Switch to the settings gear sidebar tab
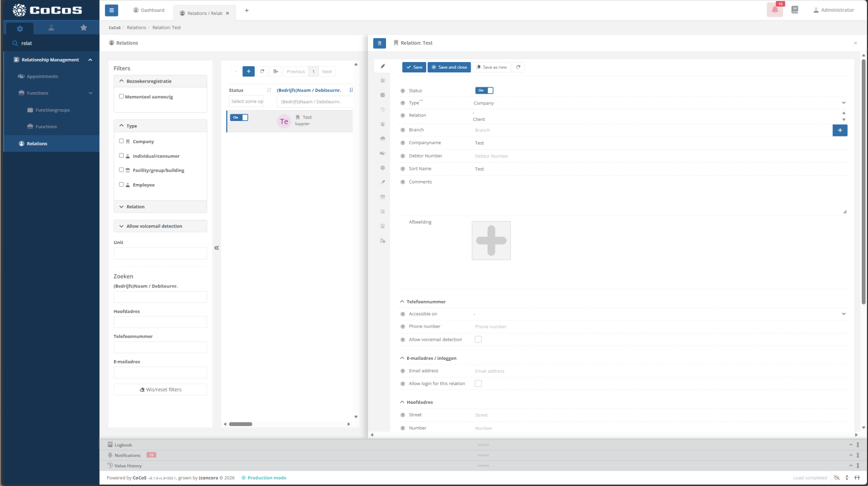This screenshot has width=868, height=486. (x=20, y=28)
